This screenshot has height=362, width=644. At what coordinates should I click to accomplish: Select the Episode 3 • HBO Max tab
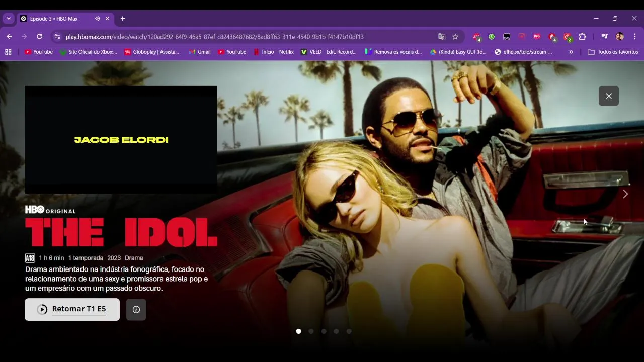tap(65, 19)
